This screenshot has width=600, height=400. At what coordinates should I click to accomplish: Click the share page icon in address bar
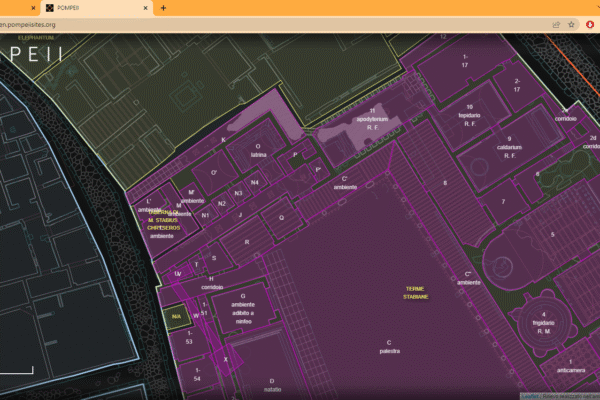(556, 23)
